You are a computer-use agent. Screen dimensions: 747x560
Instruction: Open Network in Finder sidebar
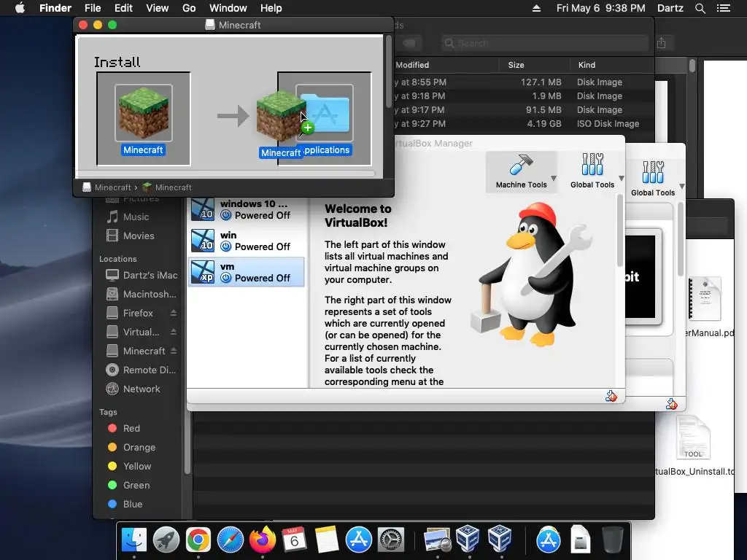tap(142, 389)
